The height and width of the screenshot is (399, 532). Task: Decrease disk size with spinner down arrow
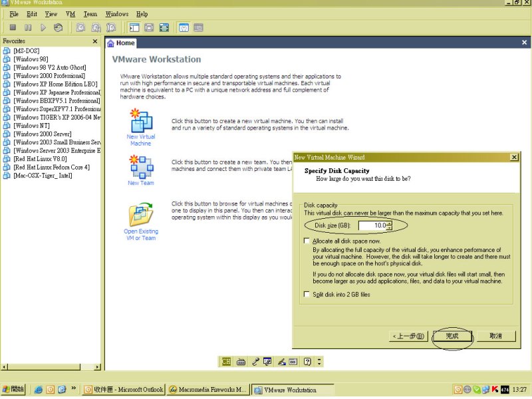coord(390,227)
